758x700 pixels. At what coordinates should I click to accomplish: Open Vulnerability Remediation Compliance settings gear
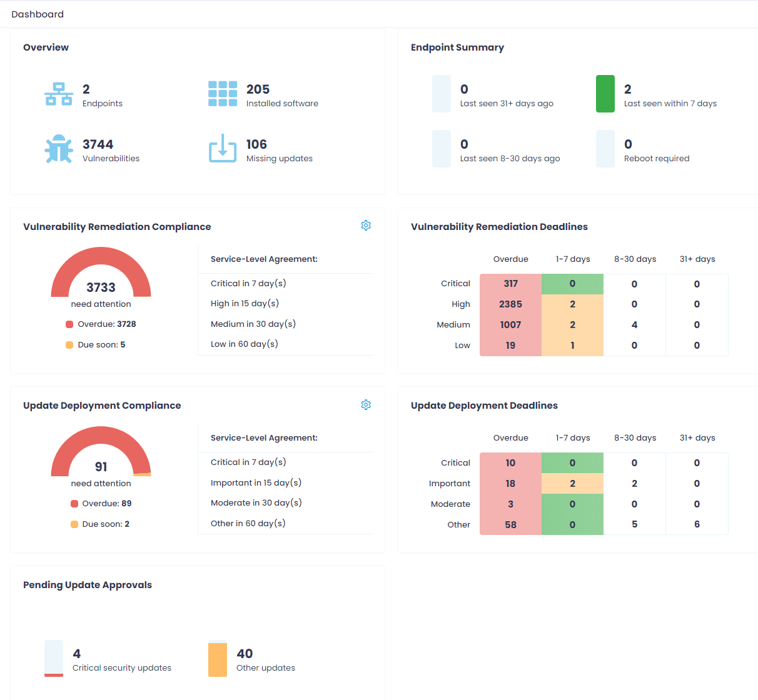(366, 226)
